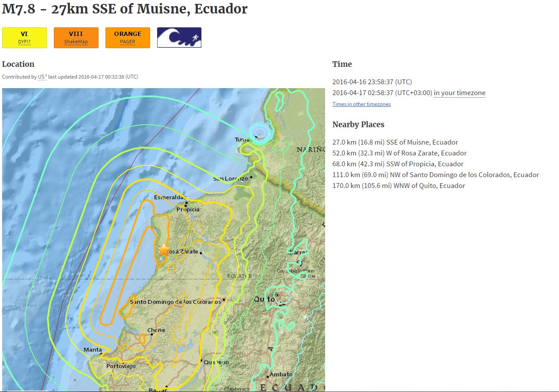
Task: Open the orange PAGER alert badge
Action: click(x=128, y=38)
